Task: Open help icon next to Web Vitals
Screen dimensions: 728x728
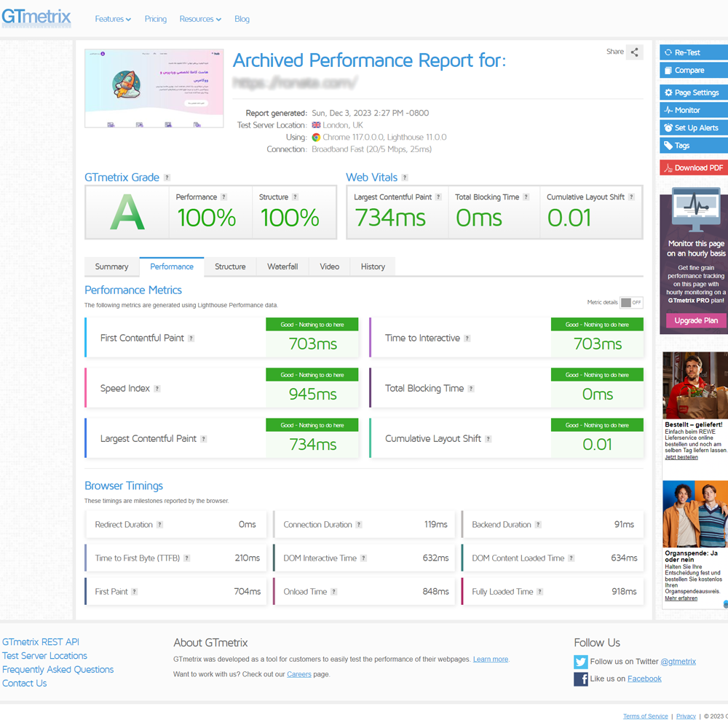Action: [x=405, y=178]
